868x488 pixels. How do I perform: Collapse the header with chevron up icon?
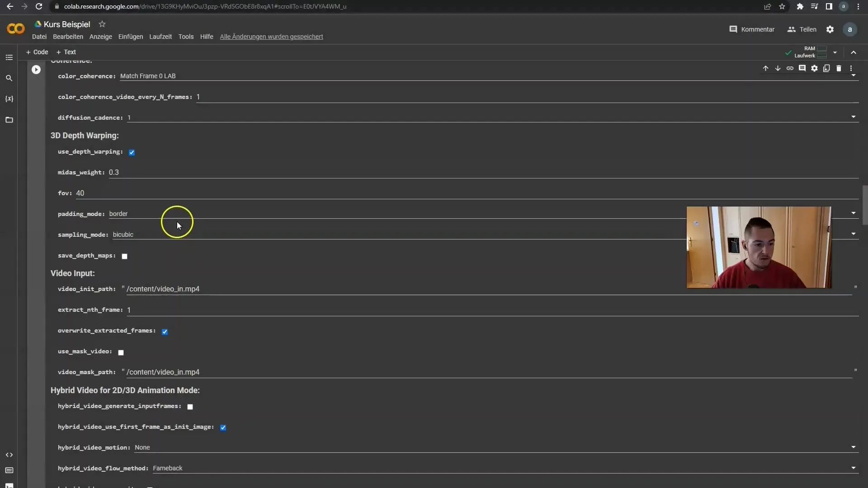854,52
